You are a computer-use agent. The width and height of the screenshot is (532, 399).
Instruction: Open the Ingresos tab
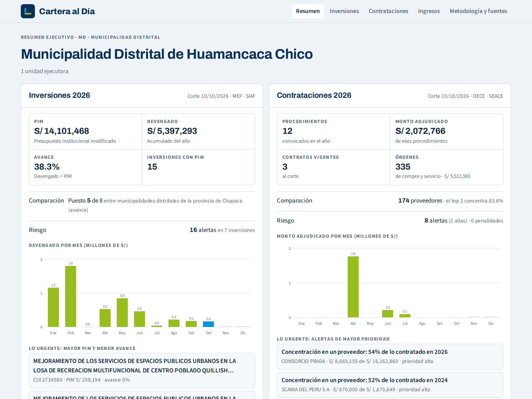click(x=429, y=11)
